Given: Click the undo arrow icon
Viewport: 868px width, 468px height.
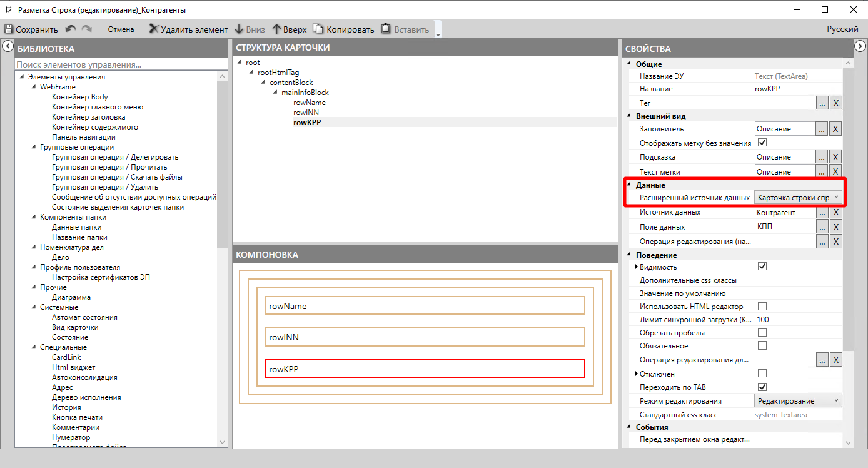Looking at the screenshot, I should click(x=71, y=29).
